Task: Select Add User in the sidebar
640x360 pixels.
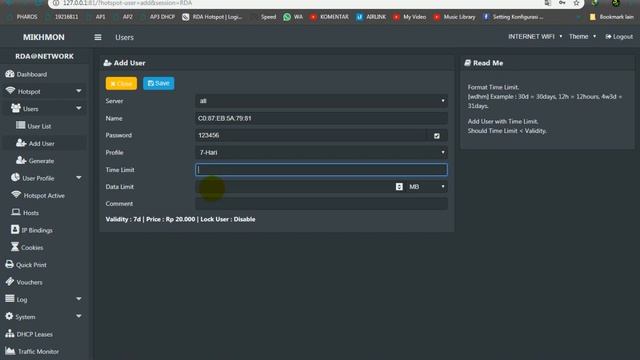Action: (x=35, y=143)
